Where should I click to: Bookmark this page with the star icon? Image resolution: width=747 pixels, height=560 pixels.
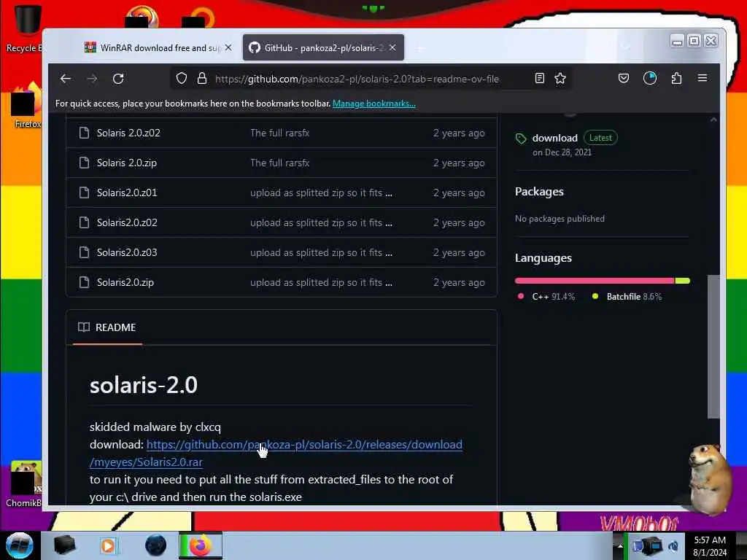(x=560, y=78)
